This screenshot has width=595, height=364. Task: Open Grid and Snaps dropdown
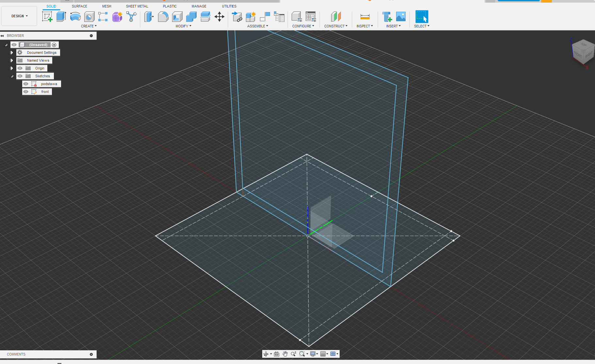(x=324, y=354)
